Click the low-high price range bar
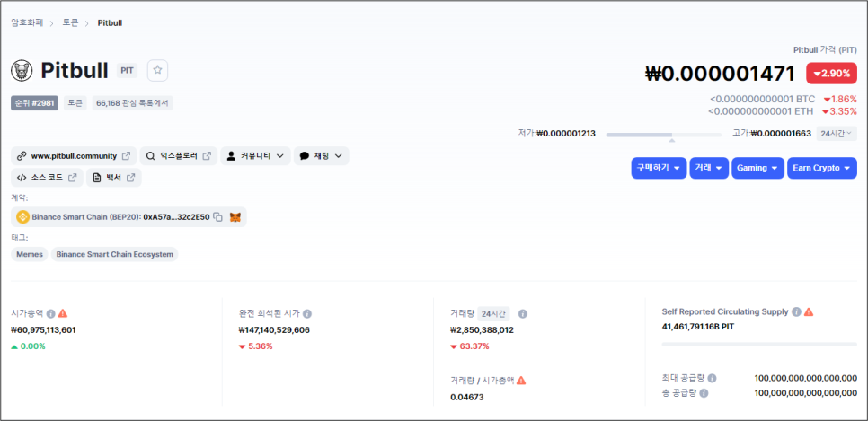The height and width of the screenshot is (421, 868). click(x=664, y=135)
